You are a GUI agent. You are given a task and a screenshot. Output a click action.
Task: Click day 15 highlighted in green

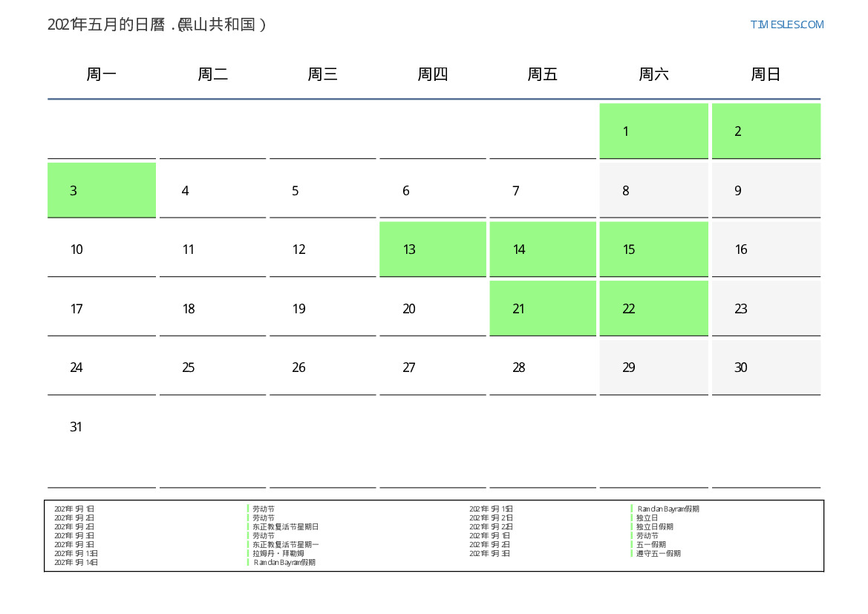point(653,249)
